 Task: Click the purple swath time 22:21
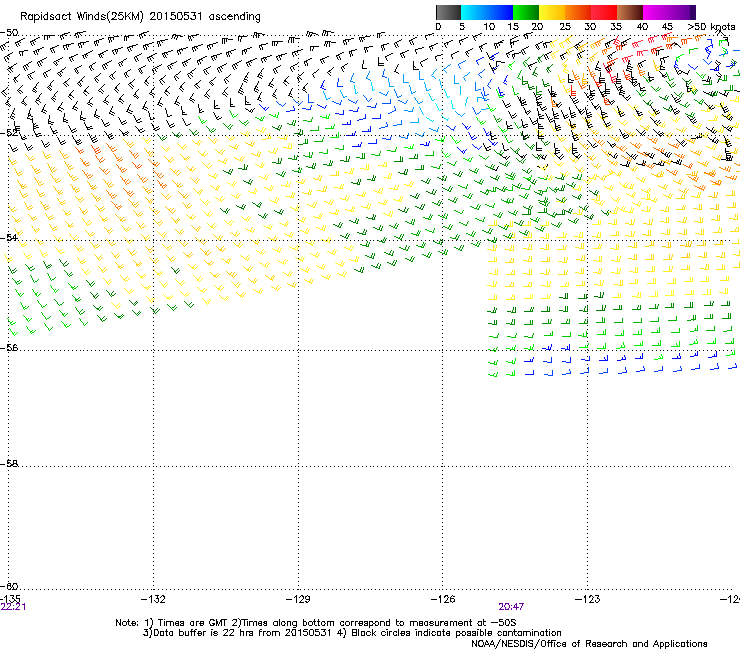13,607
